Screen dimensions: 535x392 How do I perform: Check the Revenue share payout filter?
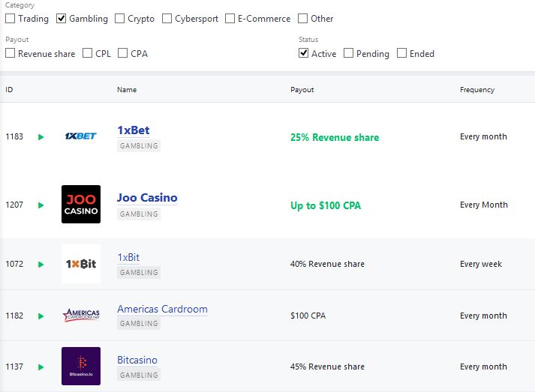pos(11,52)
